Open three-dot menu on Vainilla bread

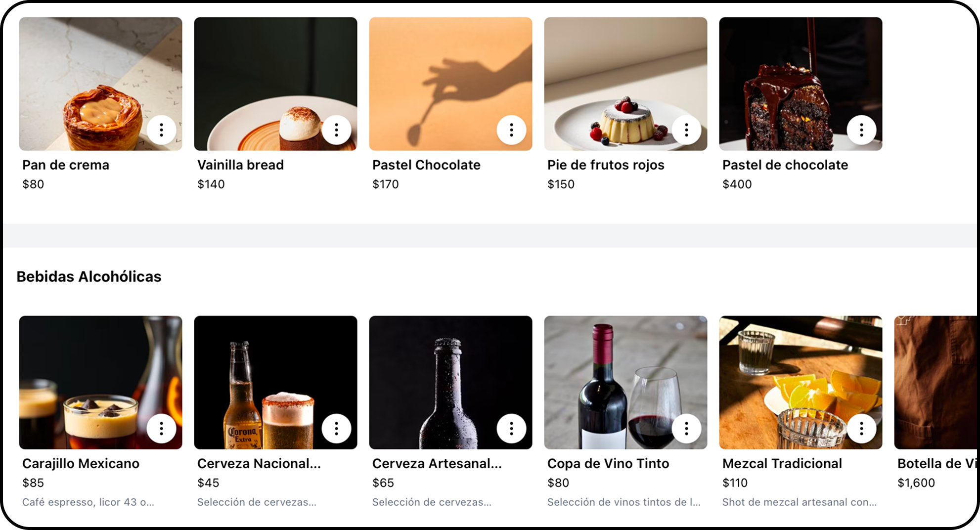point(336,130)
